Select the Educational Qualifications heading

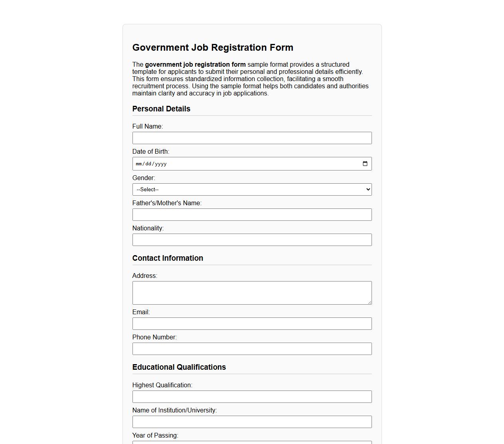coord(179,367)
